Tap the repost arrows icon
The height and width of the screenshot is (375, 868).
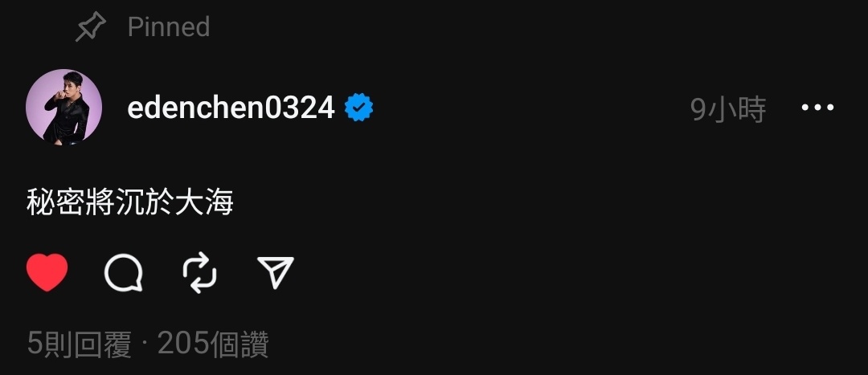click(x=200, y=273)
